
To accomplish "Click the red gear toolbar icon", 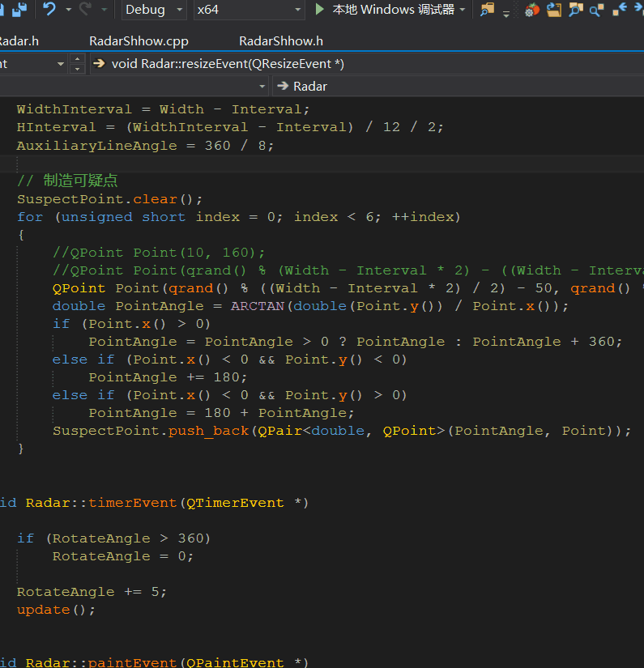I will [531, 10].
